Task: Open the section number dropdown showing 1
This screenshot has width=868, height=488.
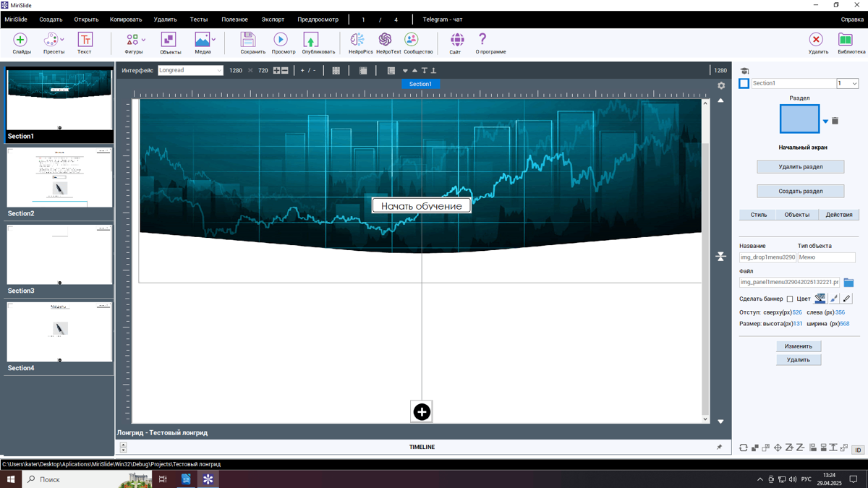Action: click(854, 84)
